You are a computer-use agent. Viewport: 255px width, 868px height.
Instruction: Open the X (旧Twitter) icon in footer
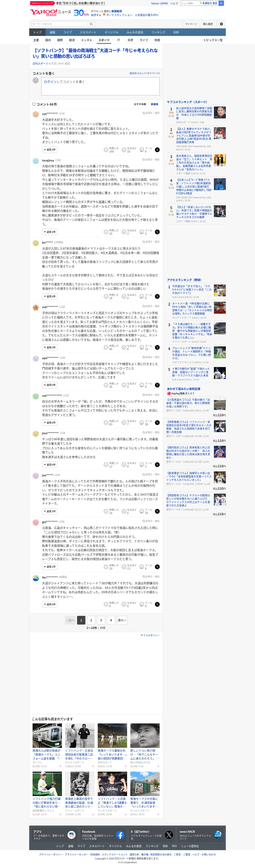pos(169,835)
